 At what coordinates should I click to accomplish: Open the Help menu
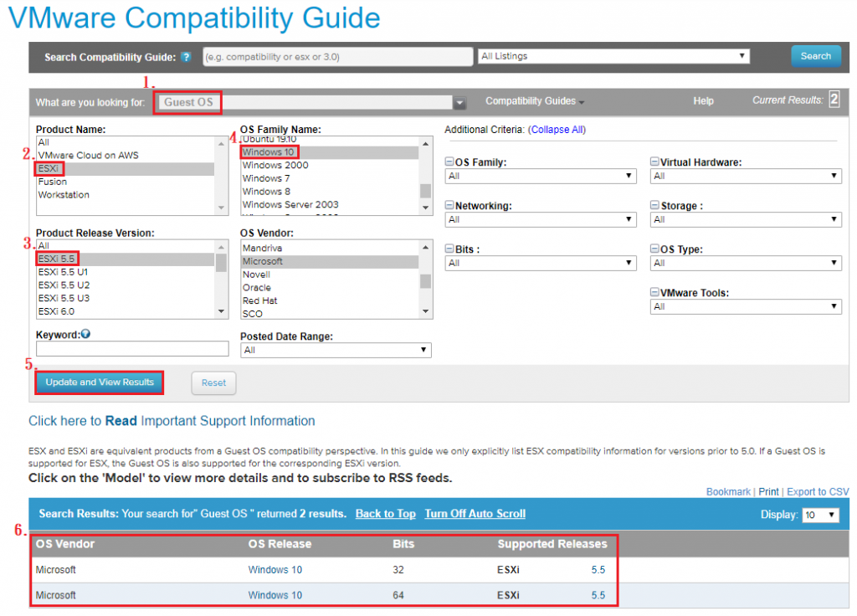pos(703,101)
